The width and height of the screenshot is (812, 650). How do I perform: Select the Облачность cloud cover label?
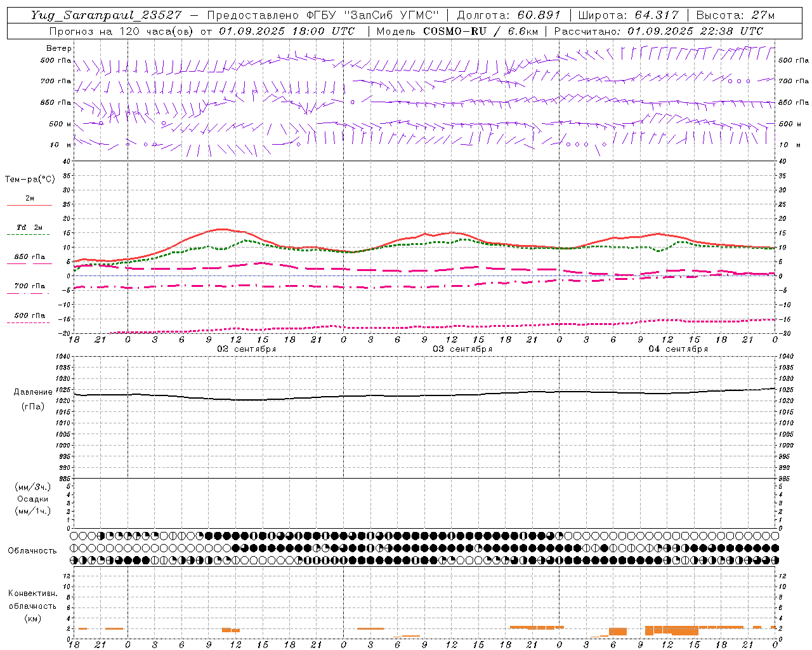[32, 551]
